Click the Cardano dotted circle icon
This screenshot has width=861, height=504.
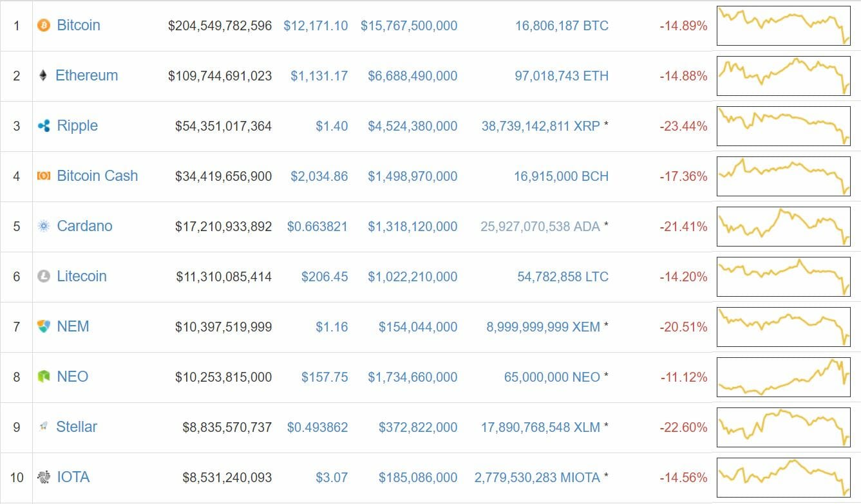pyautogui.click(x=44, y=227)
